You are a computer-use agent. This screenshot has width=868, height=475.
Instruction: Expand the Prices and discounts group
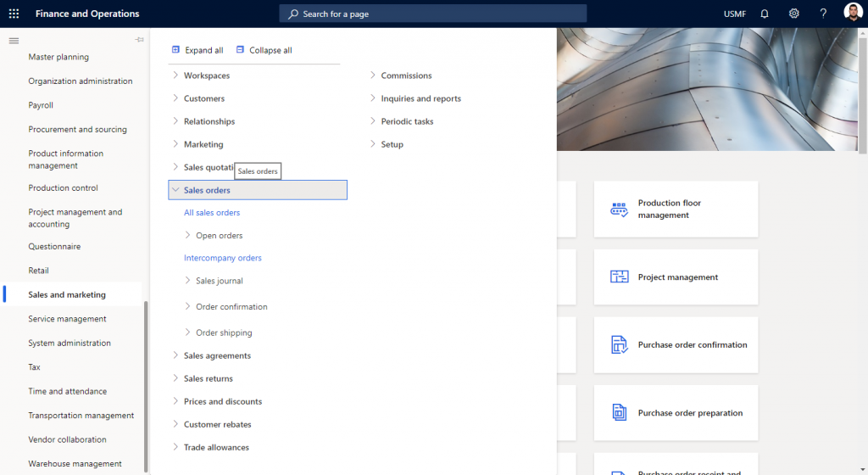[175, 401]
